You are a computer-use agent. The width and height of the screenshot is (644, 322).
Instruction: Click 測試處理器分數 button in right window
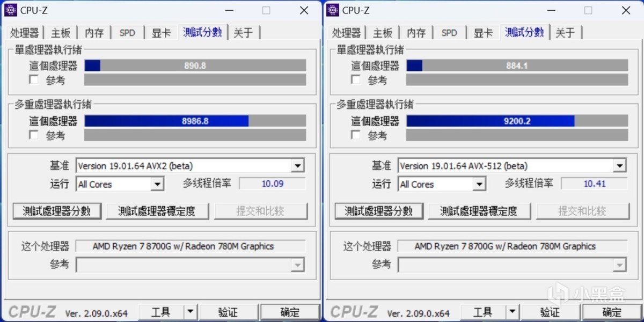pos(379,211)
